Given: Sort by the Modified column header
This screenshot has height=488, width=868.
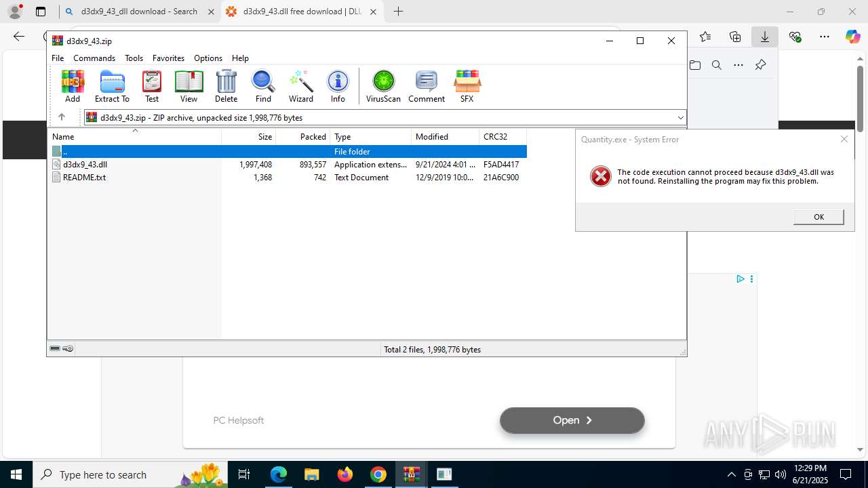Looking at the screenshot, I should (446, 136).
